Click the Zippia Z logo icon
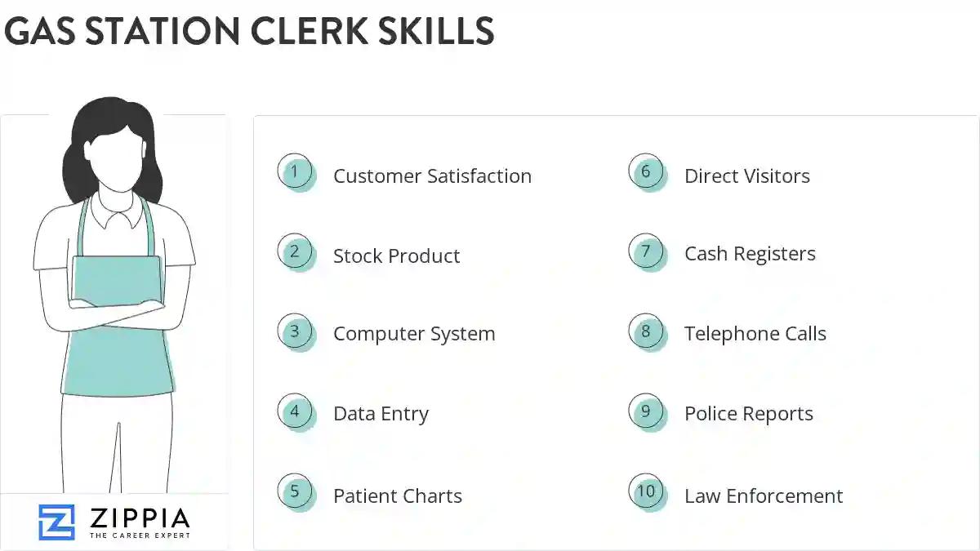Viewport: 980px width, 551px height. click(x=56, y=522)
